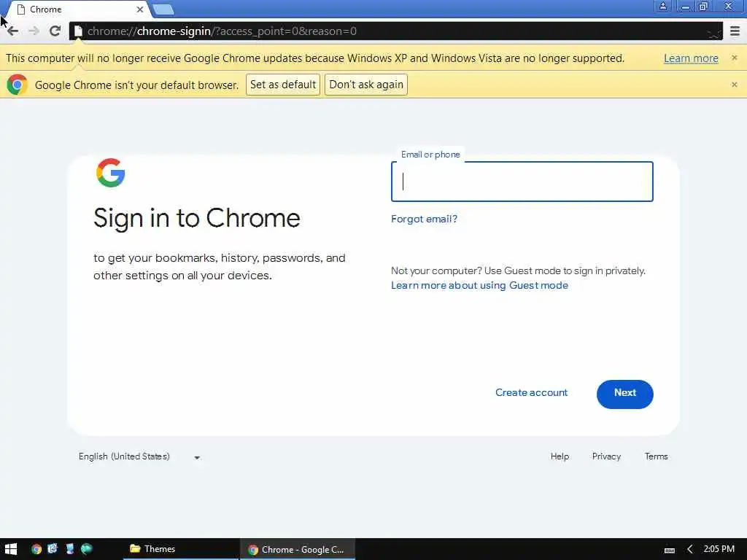Open Learn more about unsupported Windows
This screenshot has width=747, height=560.
691,58
